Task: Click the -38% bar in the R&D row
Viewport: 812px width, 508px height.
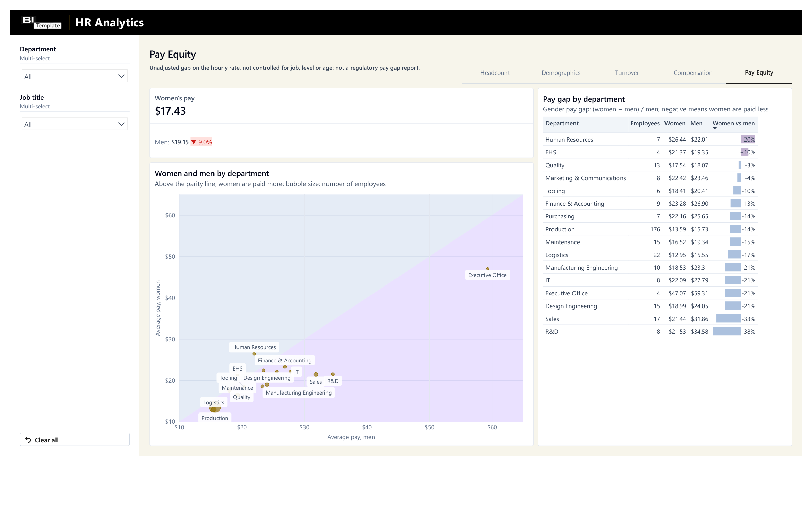Action: (x=726, y=331)
